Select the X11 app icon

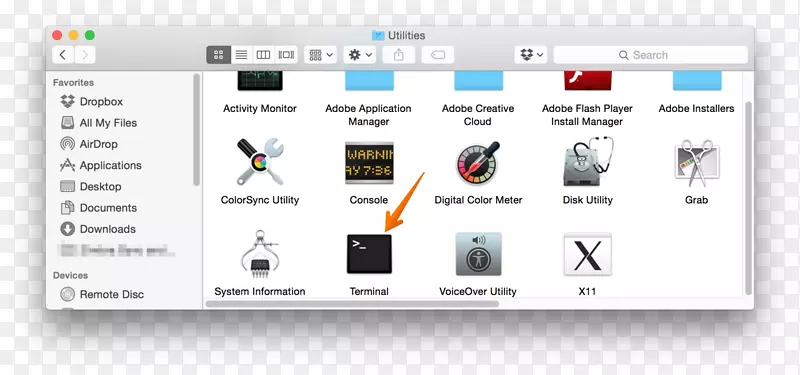tap(587, 254)
